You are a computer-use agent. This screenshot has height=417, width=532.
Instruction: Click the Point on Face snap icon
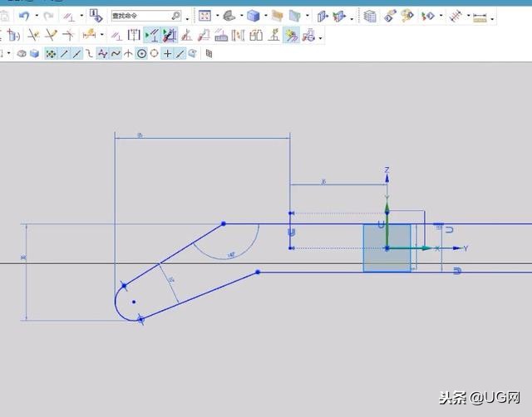(193, 53)
